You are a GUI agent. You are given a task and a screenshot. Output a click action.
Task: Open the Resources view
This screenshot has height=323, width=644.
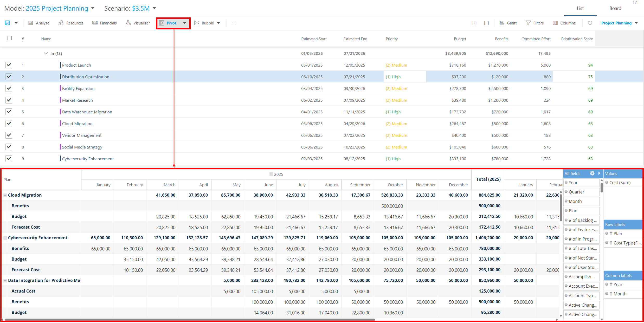71,23
